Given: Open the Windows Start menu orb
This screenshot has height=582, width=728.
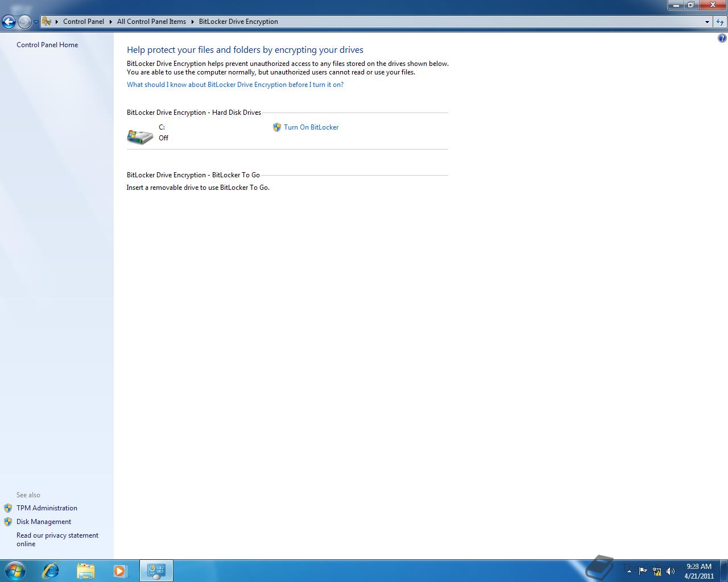Looking at the screenshot, I should click(x=15, y=571).
